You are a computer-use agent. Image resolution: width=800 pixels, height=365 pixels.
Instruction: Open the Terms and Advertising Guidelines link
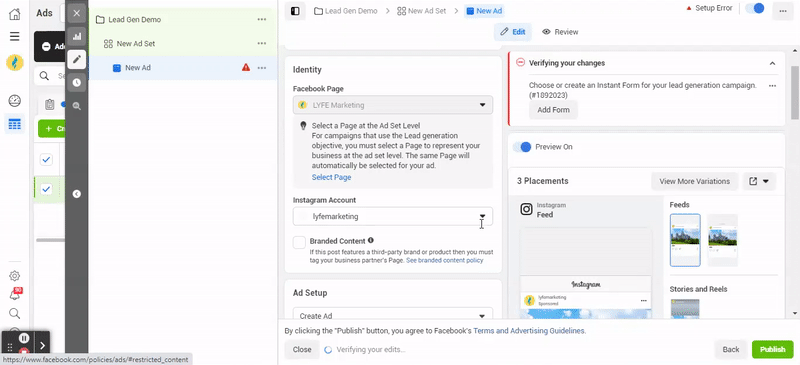pyautogui.click(x=529, y=331)
